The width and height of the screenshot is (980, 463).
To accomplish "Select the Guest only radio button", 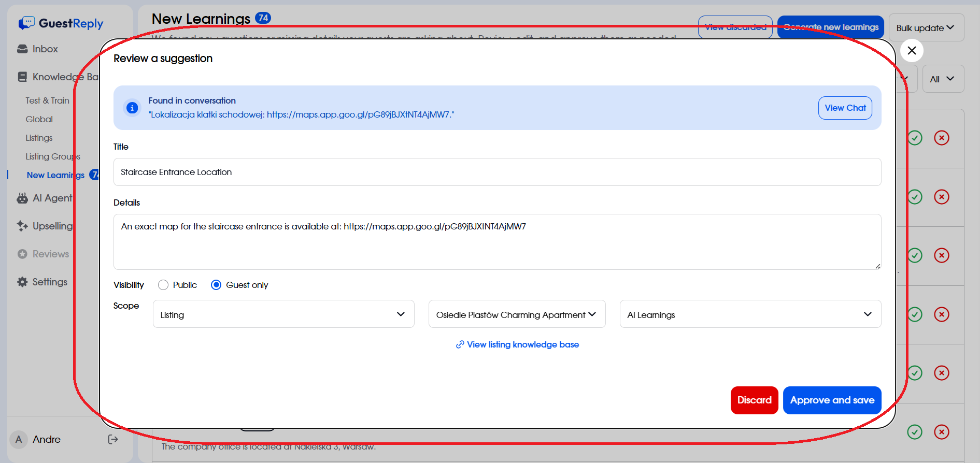I will (x=216, y=285).
